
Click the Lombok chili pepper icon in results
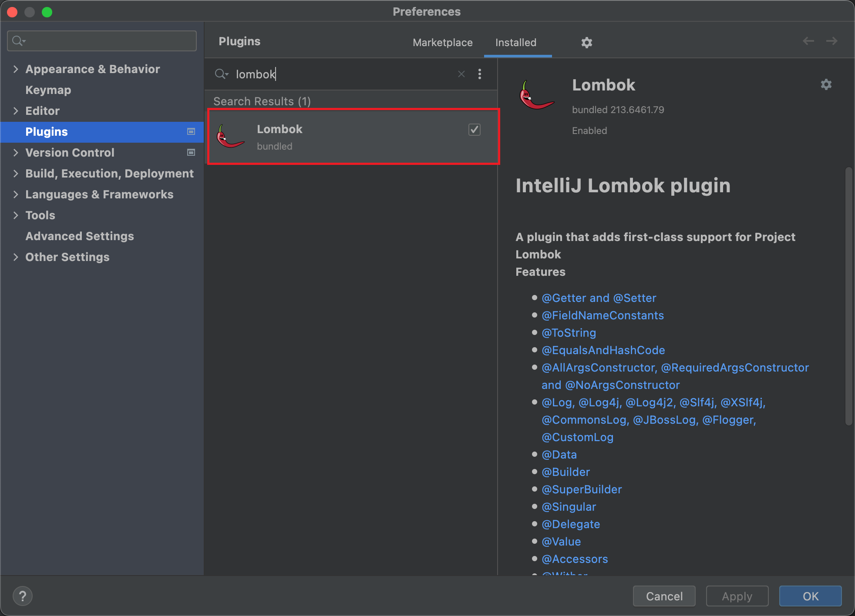230,137
